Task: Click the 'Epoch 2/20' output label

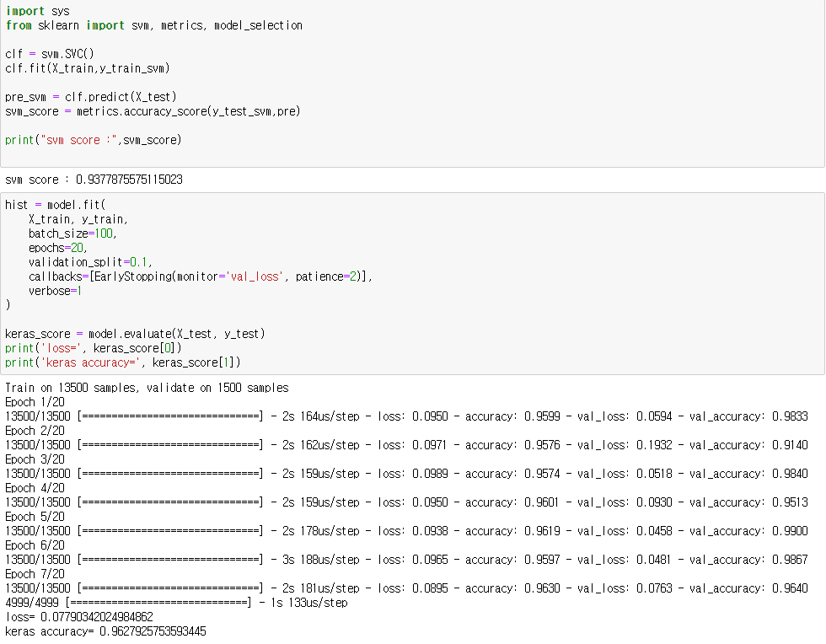Action: click(35, 431)
